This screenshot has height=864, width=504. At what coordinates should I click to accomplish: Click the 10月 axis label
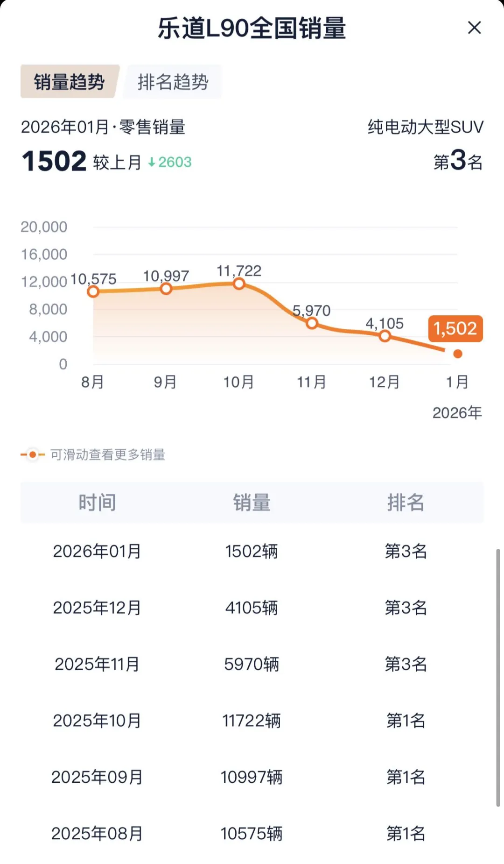click(238, 382)
